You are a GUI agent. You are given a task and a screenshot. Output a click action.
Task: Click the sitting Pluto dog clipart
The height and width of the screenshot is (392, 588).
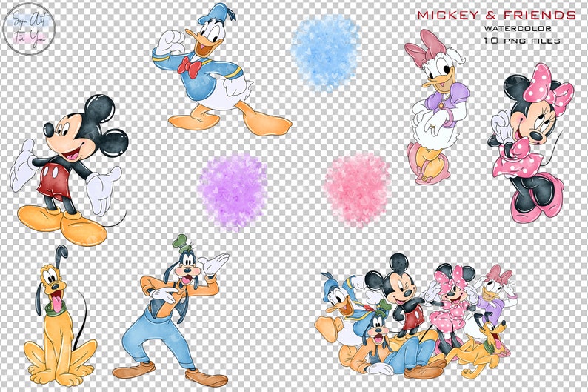(60, 315)
